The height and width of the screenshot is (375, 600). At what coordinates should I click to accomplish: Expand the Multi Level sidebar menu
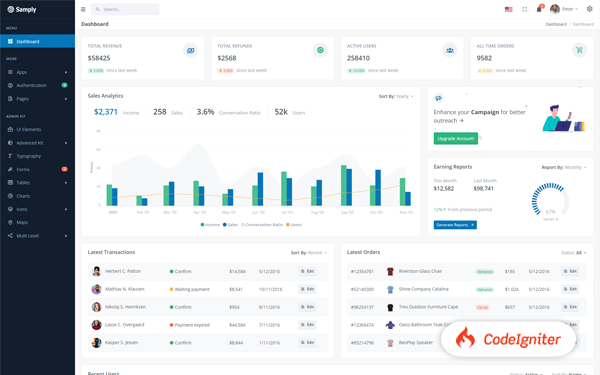[38, 236]
